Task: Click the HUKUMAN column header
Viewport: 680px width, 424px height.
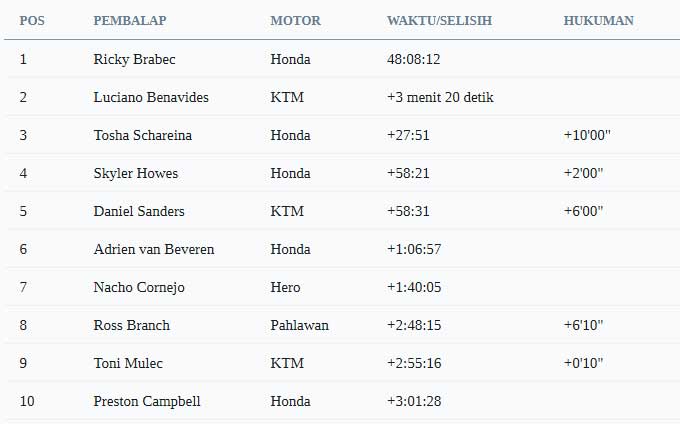Action: pyautogui.click(x=598, y=21)
